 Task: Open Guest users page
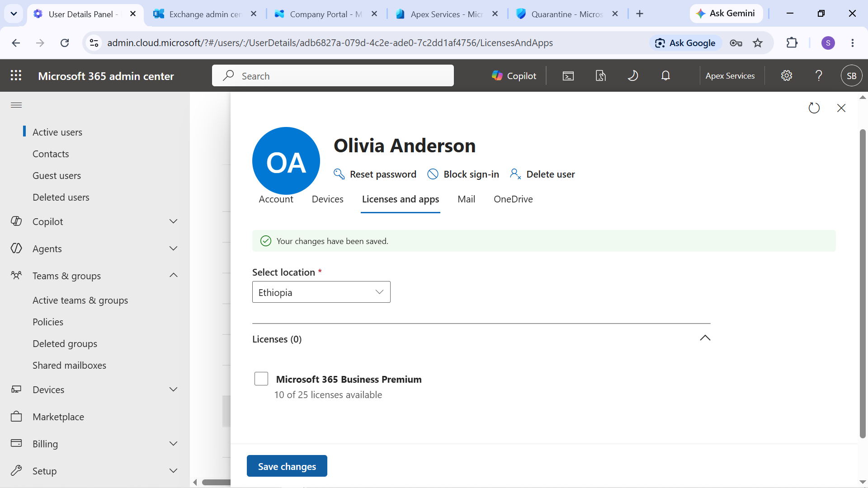click(57, 176)
